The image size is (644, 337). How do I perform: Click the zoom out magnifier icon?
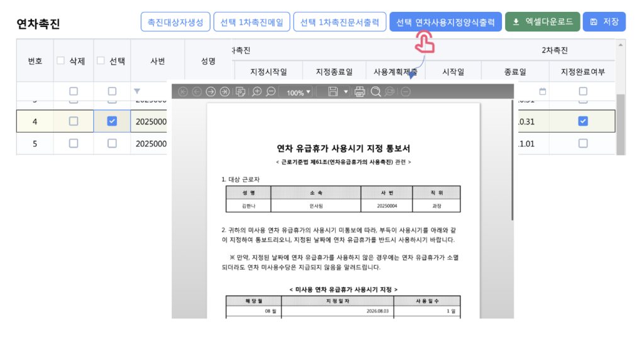click(270, 92)
